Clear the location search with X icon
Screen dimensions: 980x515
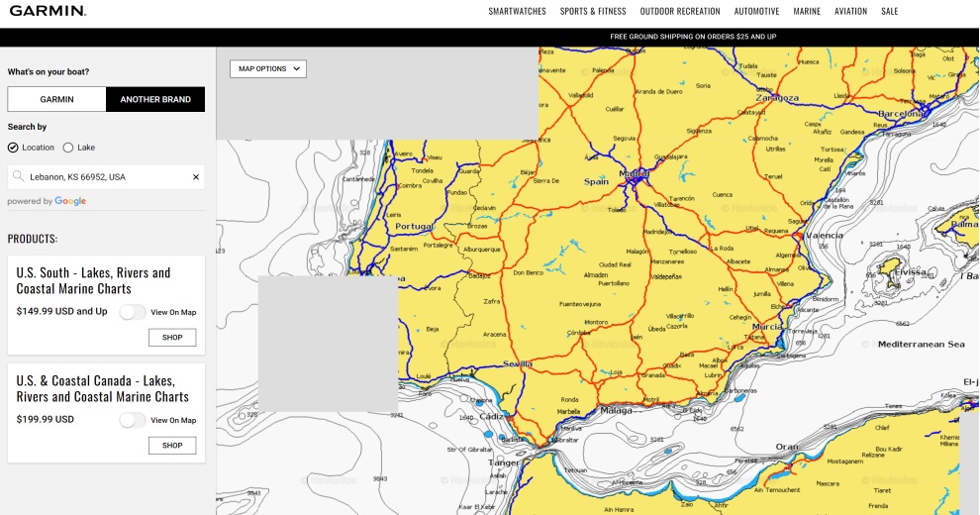point(196,177)
